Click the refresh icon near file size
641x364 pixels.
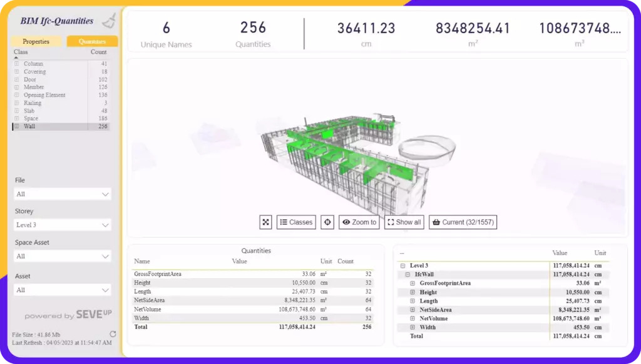point(113,335)
